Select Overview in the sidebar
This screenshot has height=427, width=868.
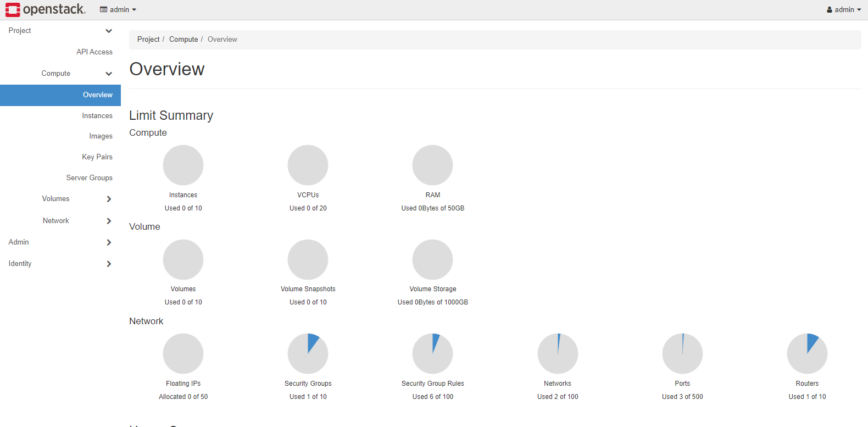pos(60,95)
